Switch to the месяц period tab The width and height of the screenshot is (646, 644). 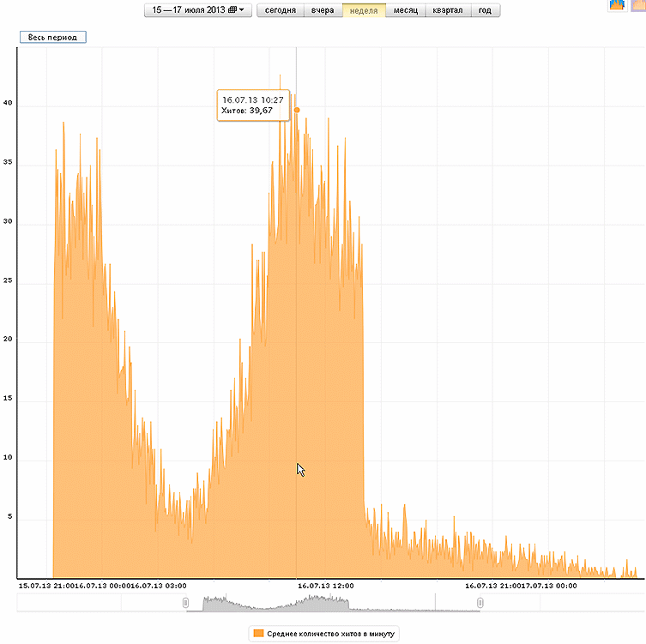coord(406,10)
